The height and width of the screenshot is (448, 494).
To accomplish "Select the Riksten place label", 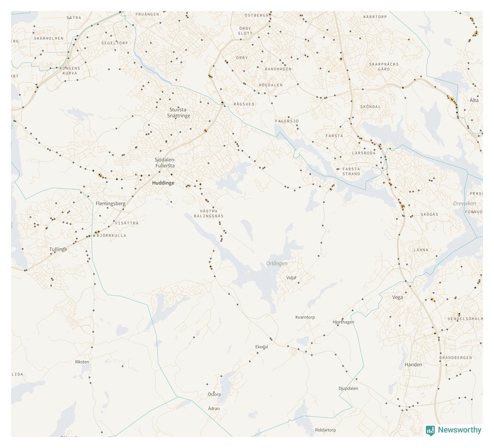I will (x=82, y=362).
